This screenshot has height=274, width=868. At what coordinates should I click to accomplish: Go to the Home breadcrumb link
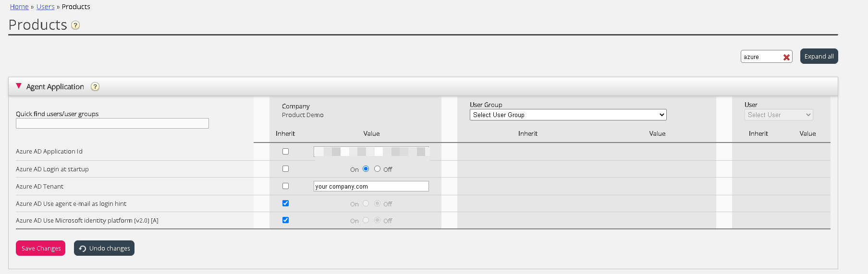(19, 7)
